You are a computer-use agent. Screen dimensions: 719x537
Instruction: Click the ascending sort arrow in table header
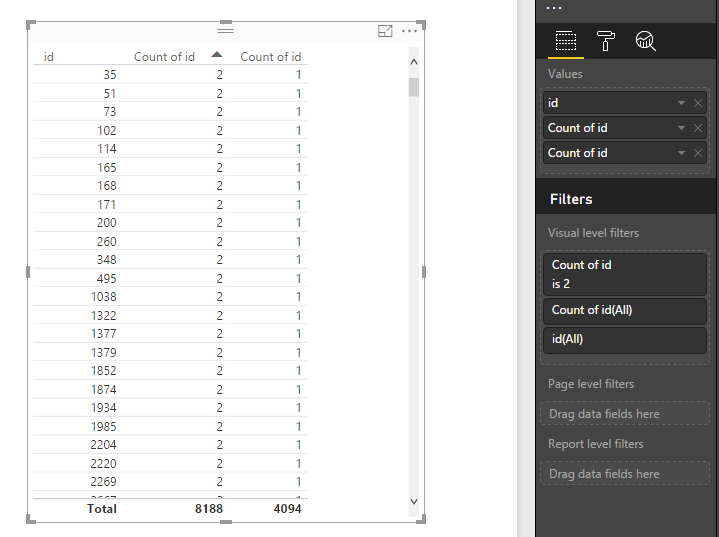click(x=216, y=55)
